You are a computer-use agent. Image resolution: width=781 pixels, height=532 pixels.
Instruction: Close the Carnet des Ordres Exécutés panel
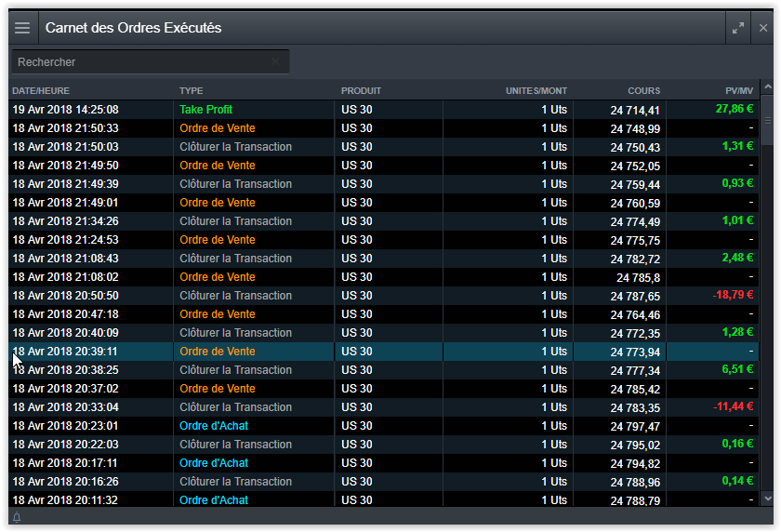point(763,28)
